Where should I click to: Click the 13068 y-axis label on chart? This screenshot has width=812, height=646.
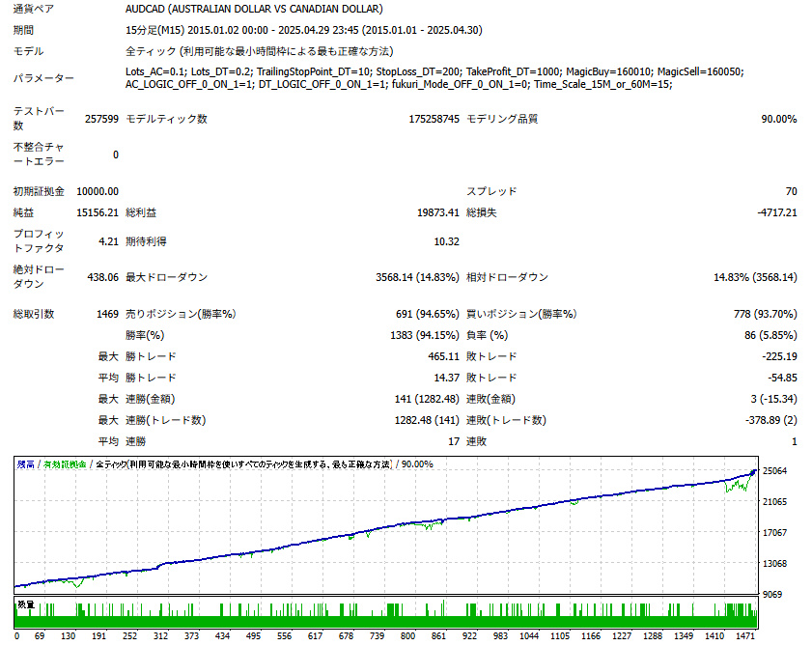(x=774, y=563)
